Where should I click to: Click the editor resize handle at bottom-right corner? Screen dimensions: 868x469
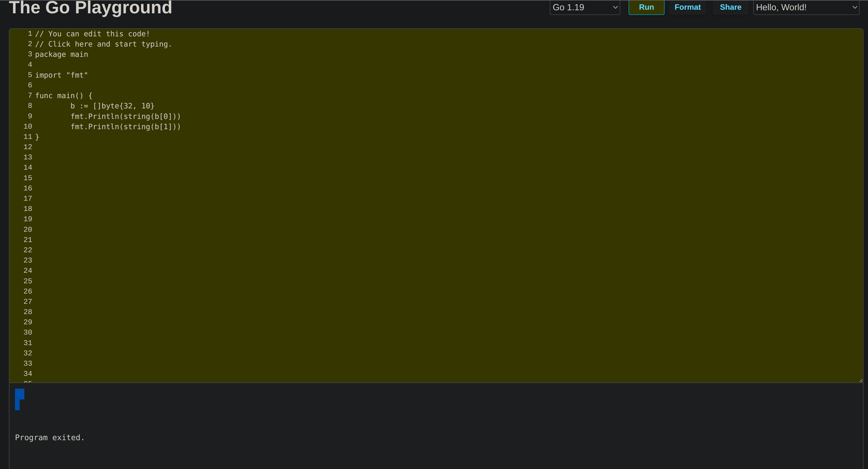click(861, 380)
